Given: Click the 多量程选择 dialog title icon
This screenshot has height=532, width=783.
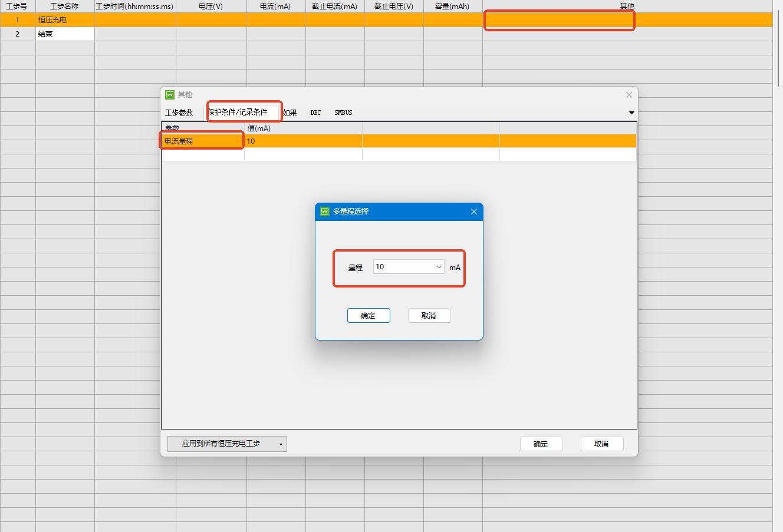Looking at the screenshot, I should pyautogui.click(x=325, y=212).
